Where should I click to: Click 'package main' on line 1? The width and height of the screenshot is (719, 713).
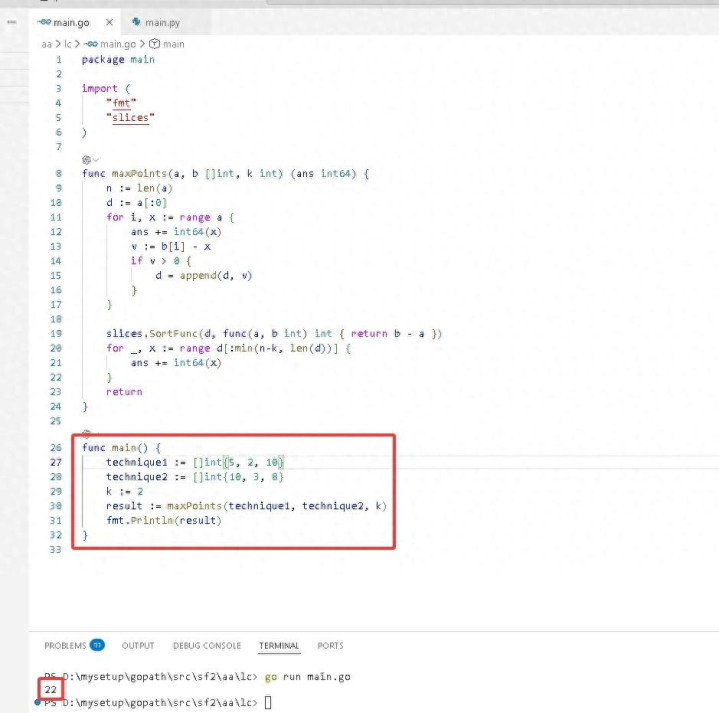(118, 60)
